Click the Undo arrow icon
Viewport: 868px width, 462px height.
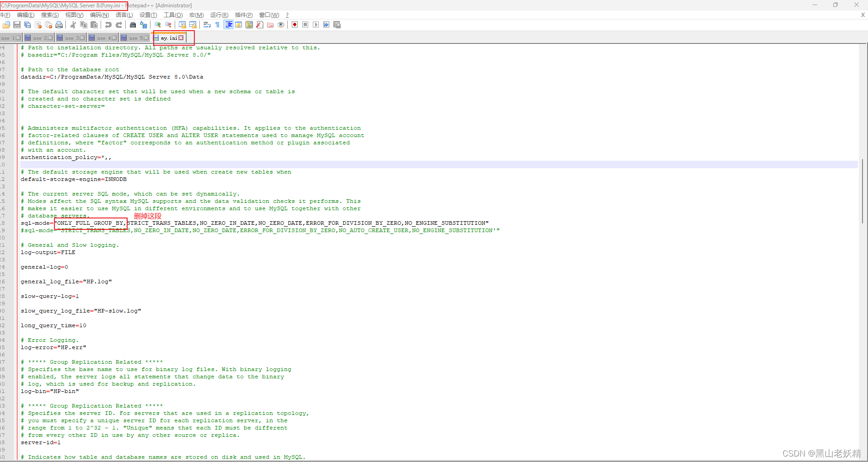tap(108, 25)
